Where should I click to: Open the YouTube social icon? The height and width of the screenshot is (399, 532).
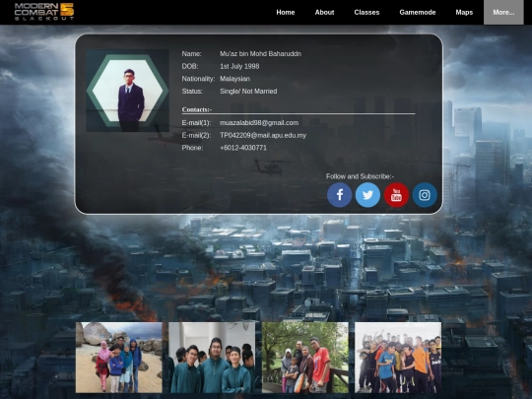tap(396, 195)
